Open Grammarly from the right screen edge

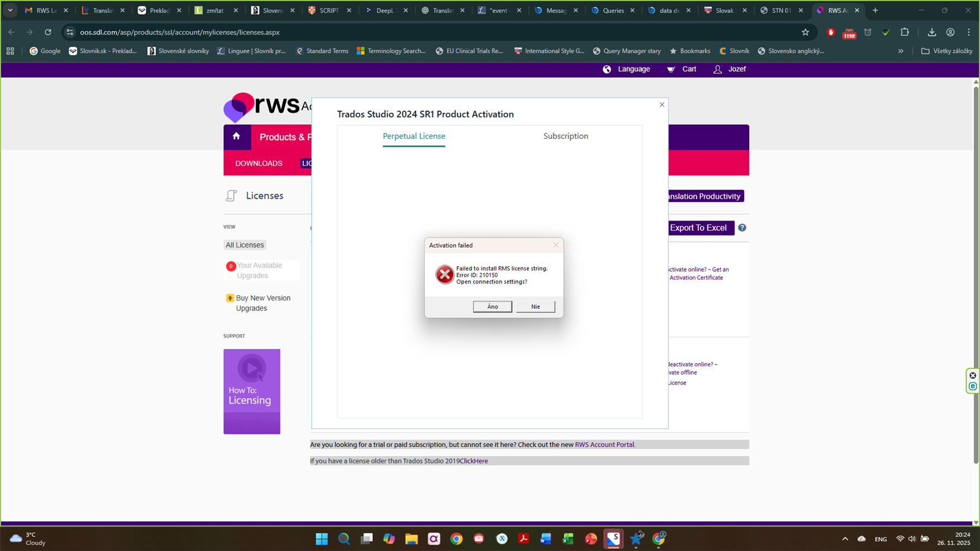coord(972,387)
